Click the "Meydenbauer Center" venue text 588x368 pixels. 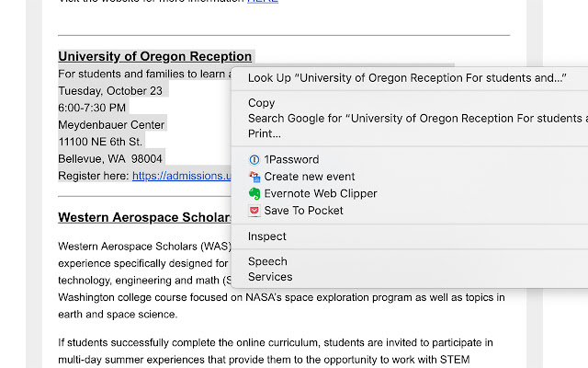111,124
